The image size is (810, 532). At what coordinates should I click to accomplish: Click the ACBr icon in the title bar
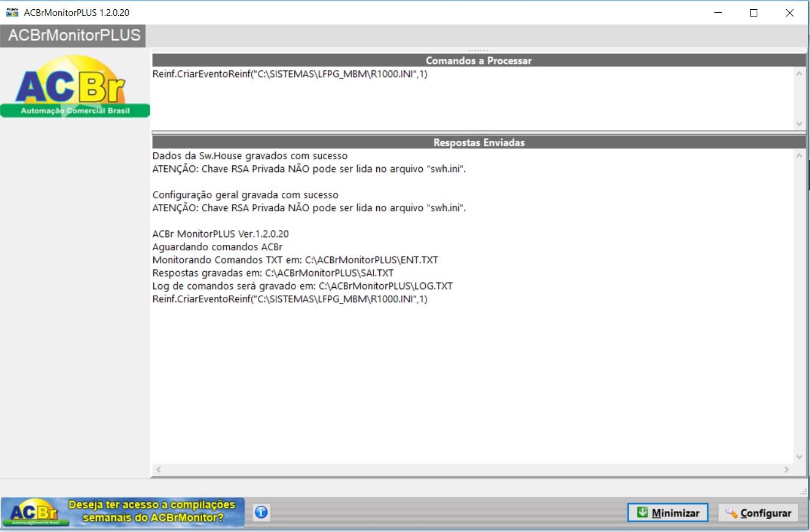12,12
